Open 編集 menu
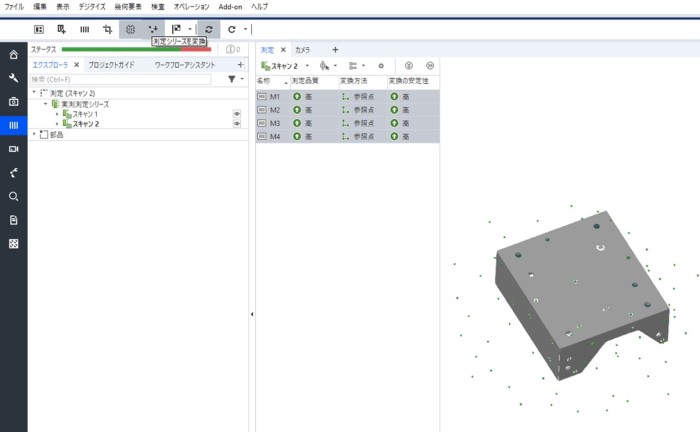 pyautogui.click(x=40, y=7)
